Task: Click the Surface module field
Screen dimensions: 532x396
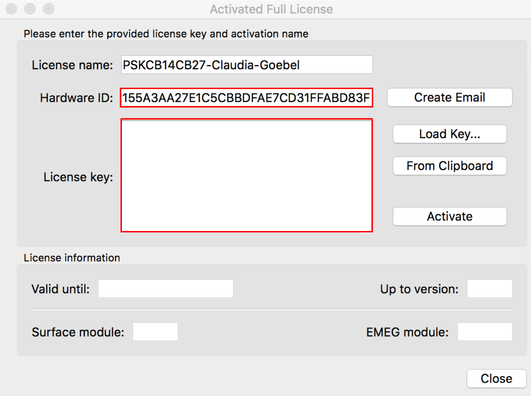Action: (155, 332)
